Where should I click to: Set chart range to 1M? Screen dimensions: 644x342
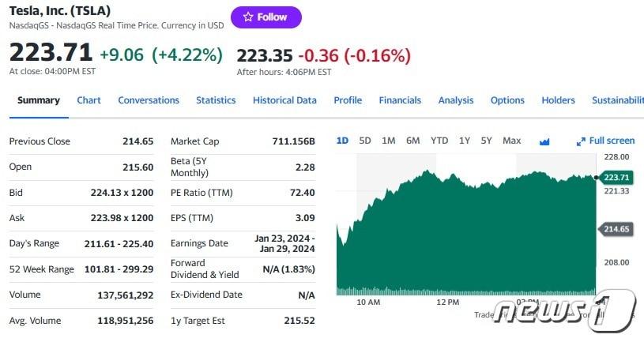(x=389, y=141)
